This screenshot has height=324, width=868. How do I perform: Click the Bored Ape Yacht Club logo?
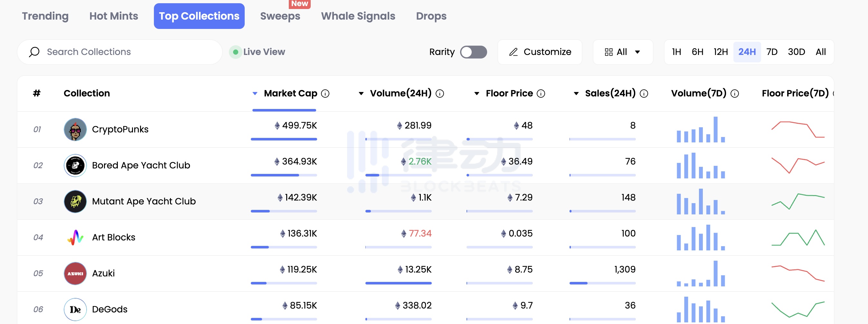click(x=75, y=165)
